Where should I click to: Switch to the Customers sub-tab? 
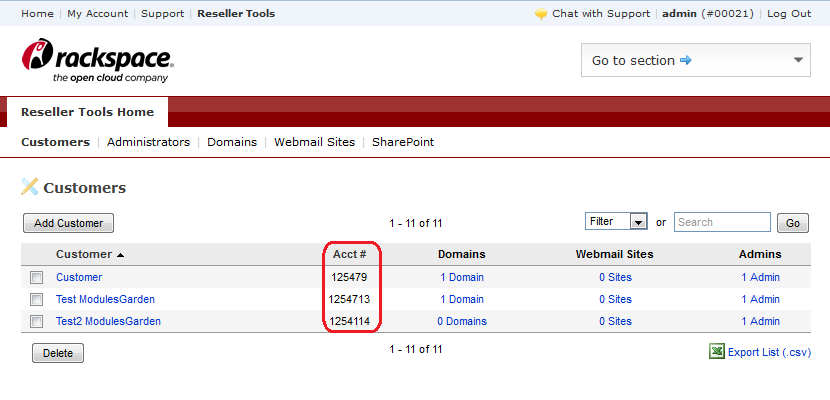[56, 142]
